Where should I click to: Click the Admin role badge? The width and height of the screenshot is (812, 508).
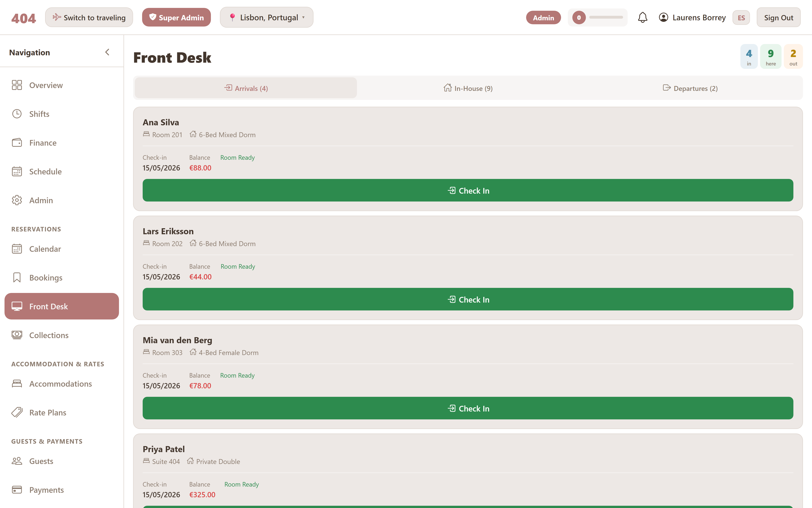pos(543,17)
